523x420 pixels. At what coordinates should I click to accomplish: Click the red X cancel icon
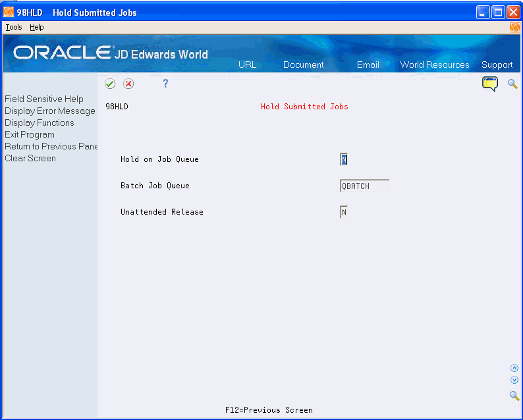128,84
